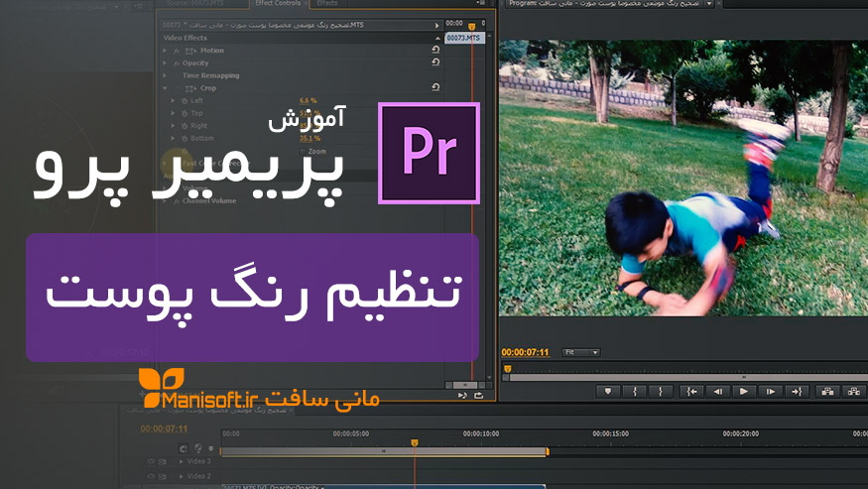
Task: Toggle Snap in the timeline panel
Action: [184, 448]
